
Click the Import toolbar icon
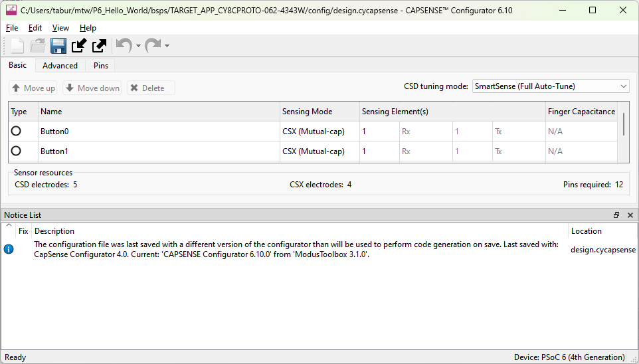click(x=79, y=46)
